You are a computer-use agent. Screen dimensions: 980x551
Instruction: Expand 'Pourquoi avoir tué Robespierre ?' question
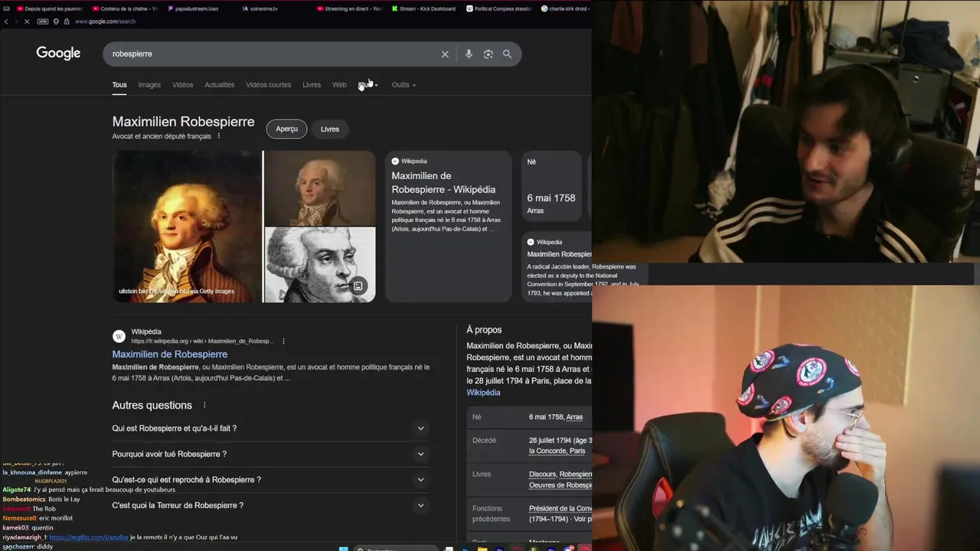(270, 454)
